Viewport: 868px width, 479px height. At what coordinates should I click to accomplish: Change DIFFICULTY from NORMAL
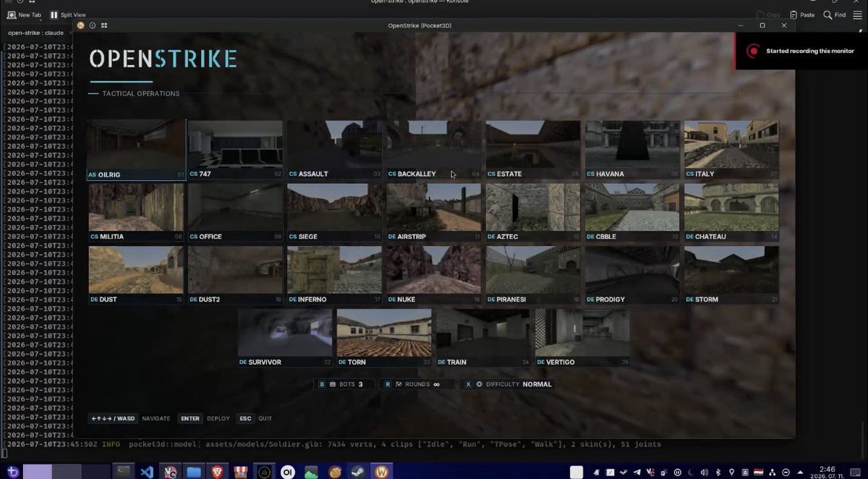508,384
